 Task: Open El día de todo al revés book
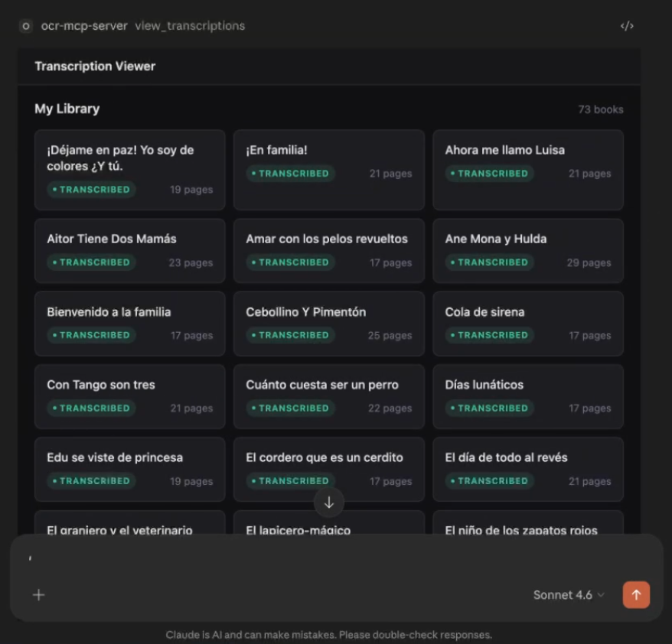point(528,470)
